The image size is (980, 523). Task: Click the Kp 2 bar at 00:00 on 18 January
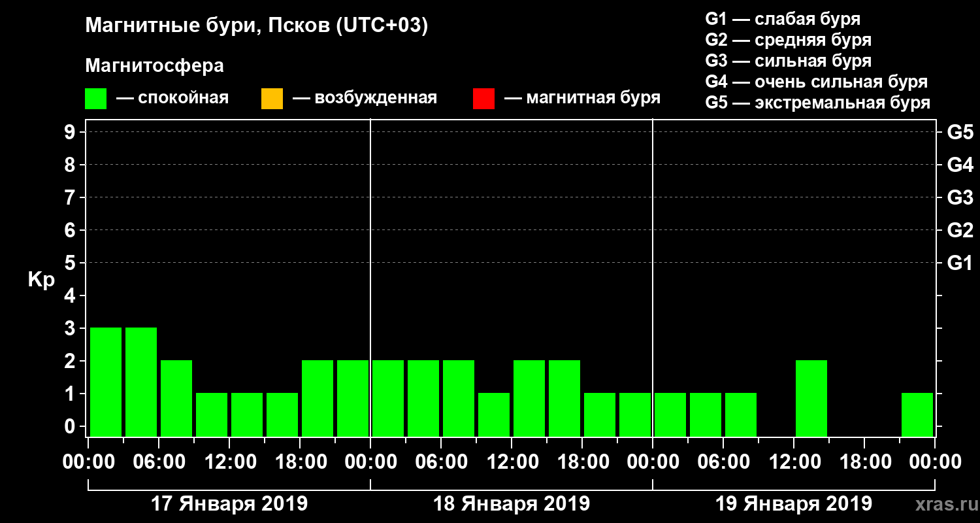[388, 398]
